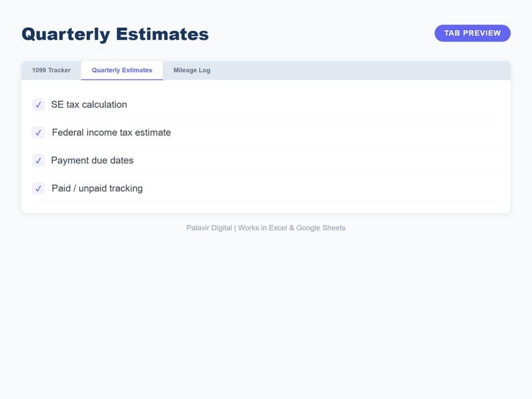Toggle the SE tax calculation checkmark
The width and height of the screenshot is (532, 399).
click(38, 104)
